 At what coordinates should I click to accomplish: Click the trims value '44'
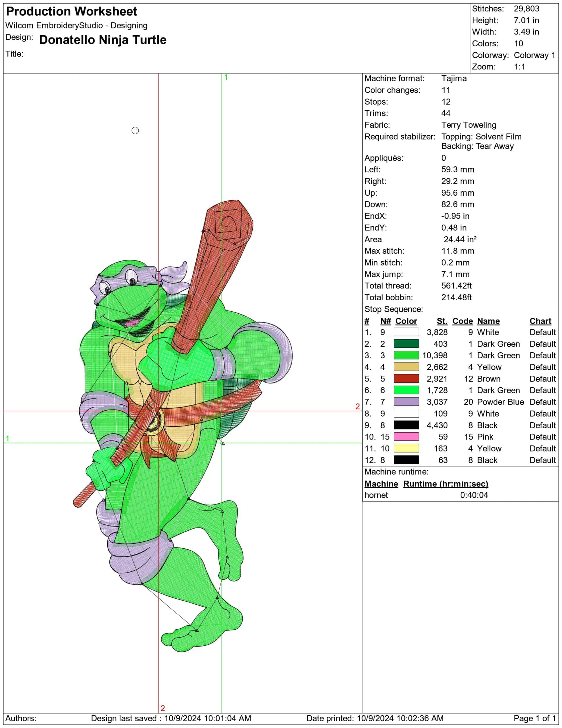pyautogui.click(x=446, y=113)
